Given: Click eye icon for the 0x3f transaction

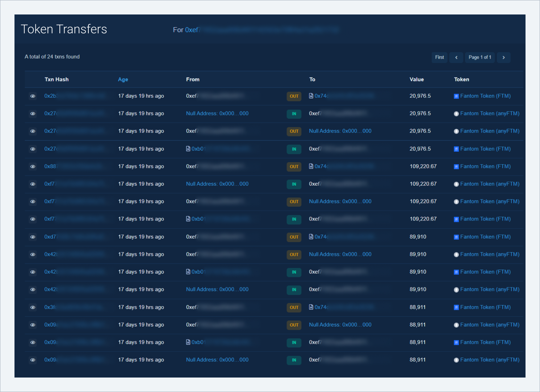Looking at the screenshot, I should 33,307.
